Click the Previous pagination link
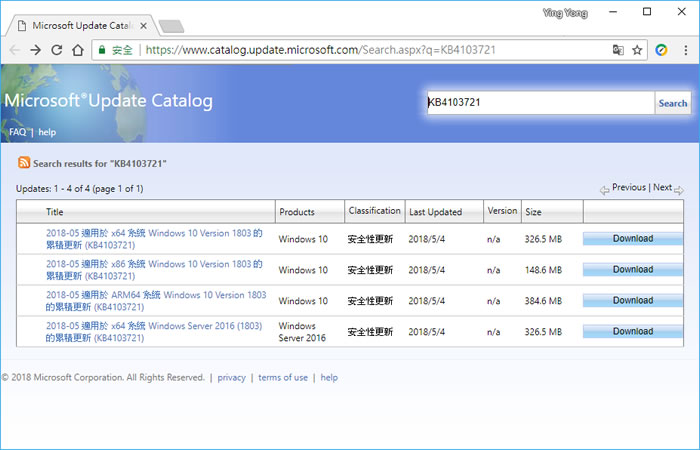Screen dimensions: 700x450 click(x=629, y=188)
